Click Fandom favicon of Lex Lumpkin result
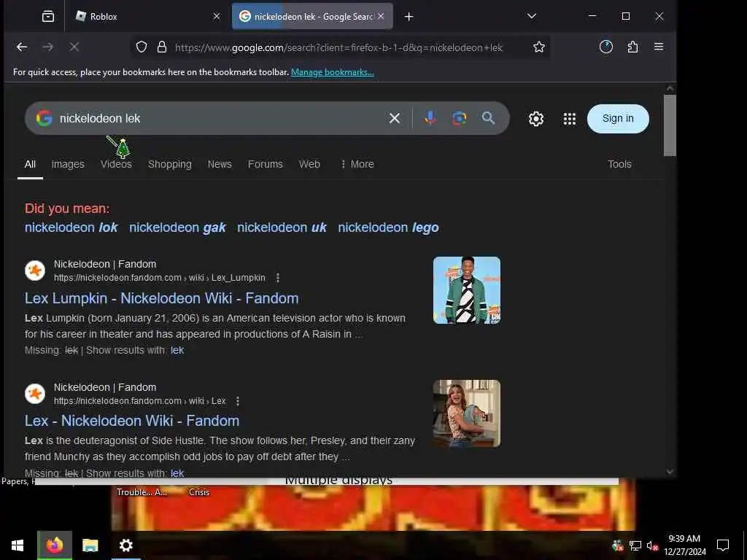 [35, 271]
